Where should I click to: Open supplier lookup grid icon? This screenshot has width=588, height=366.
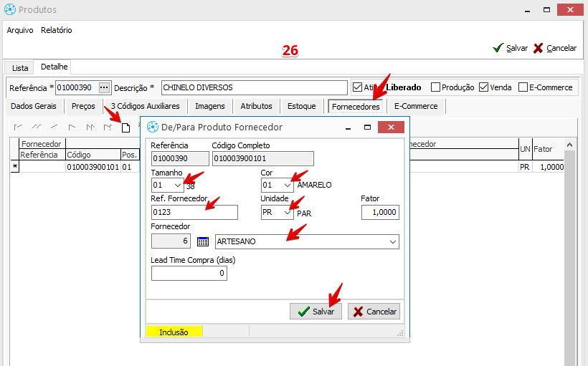coord(202,242)
